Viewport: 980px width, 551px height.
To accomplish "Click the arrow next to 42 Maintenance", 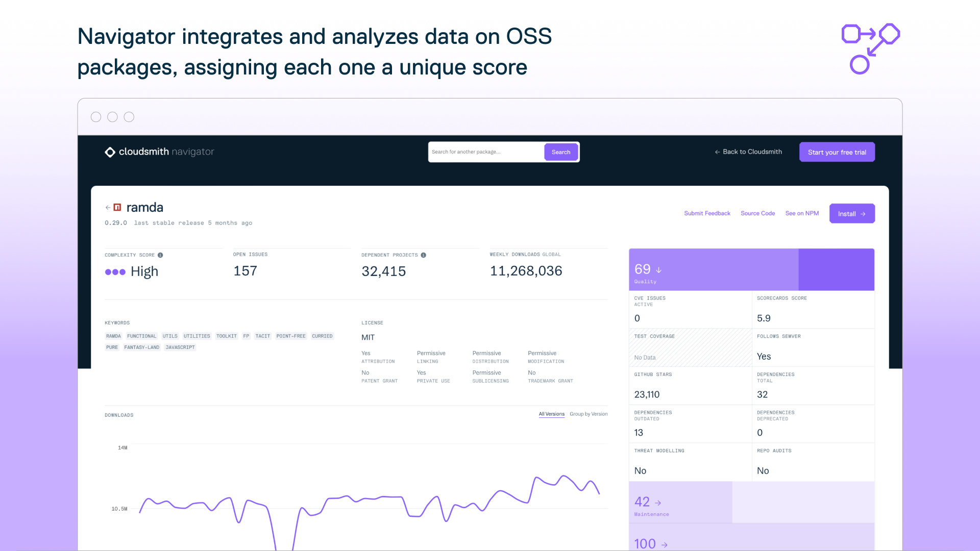I will coord(658,503).
